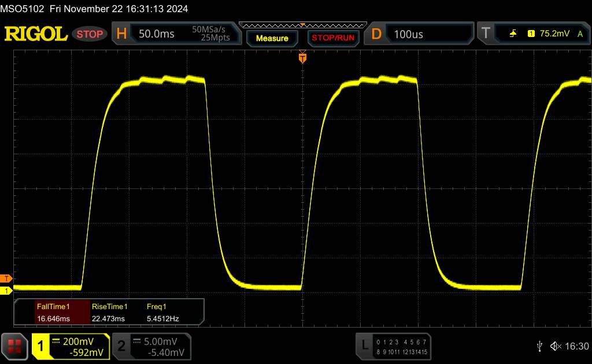
Task: Click the red STOP status badge
Action: (x=90, y=34)
